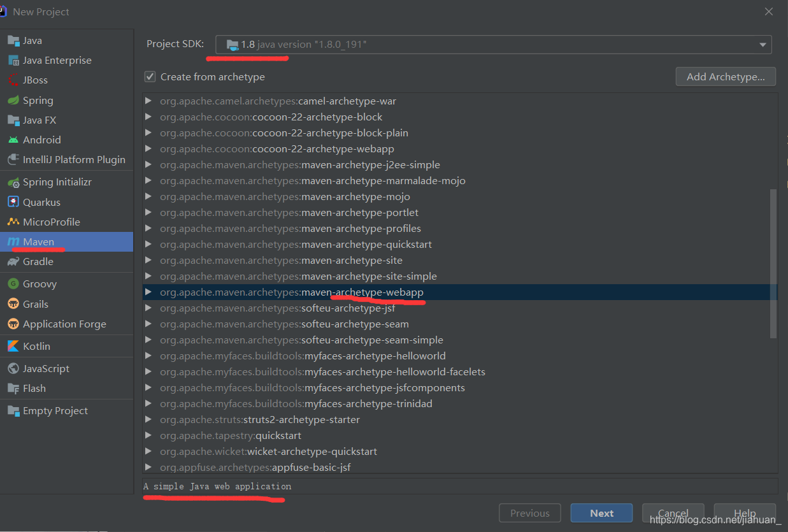Click the Java FX icon

[13, 120]
